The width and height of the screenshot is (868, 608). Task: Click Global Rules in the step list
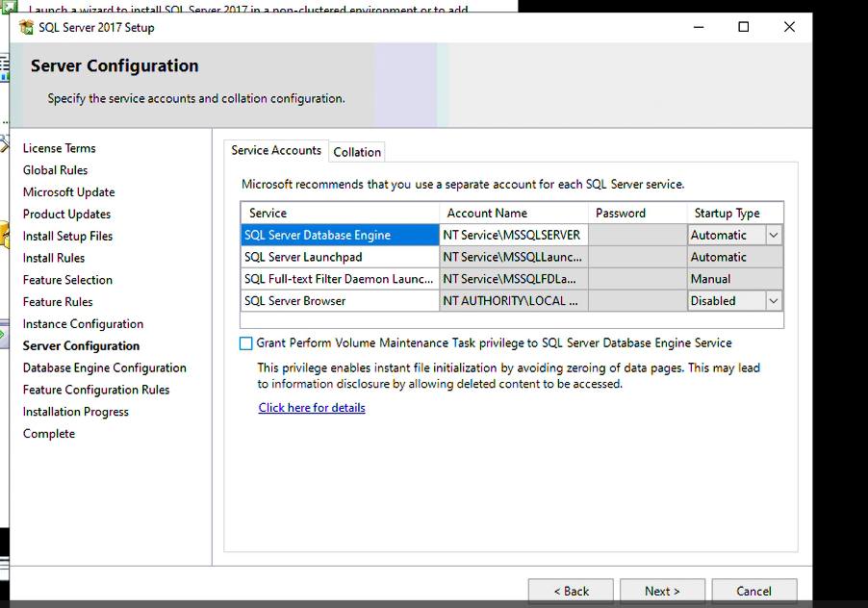(x=56, y=170)
